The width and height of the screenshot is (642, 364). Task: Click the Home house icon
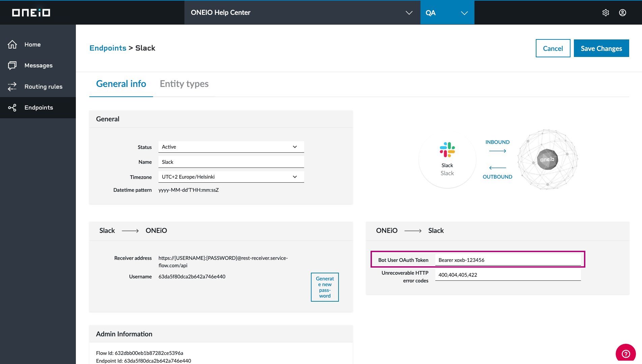(12, 44)
